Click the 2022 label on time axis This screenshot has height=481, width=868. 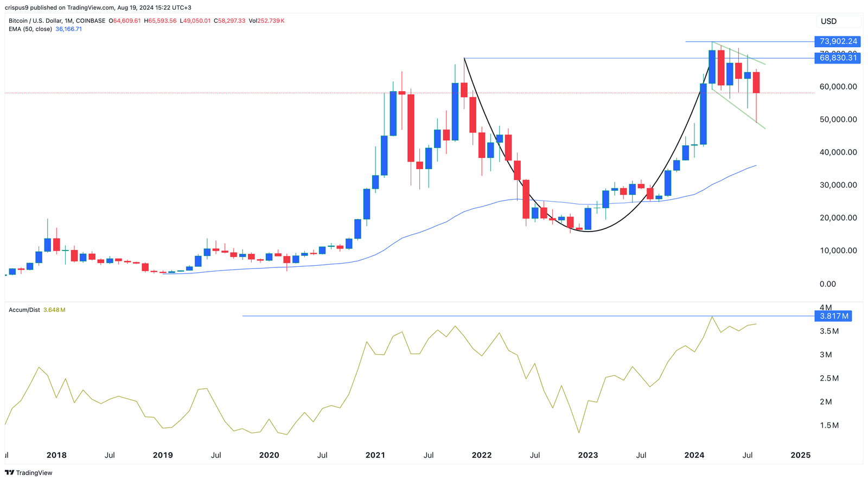[482, 455]
